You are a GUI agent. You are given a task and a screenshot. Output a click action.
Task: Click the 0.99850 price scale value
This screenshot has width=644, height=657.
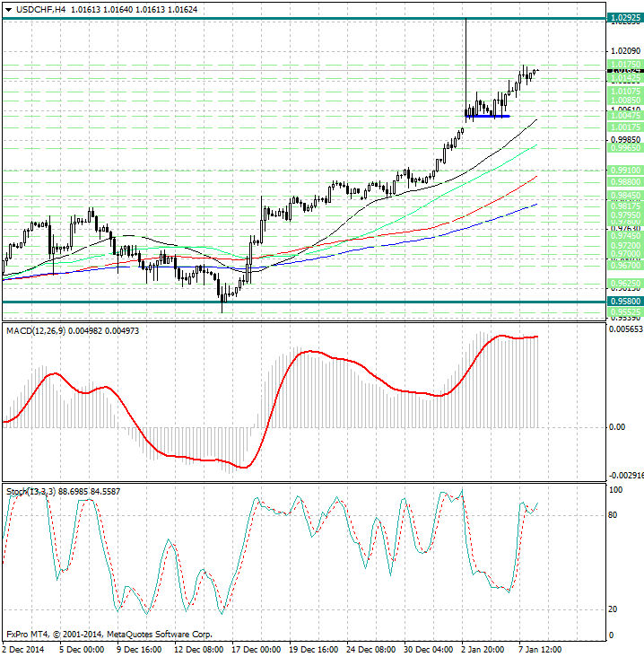pyautogui.click(x=625, y=139)
